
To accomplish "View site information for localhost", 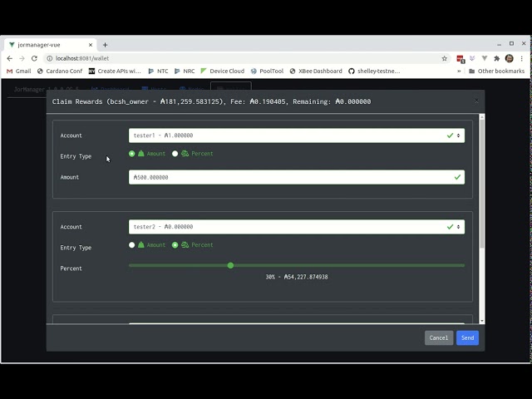I will click(50, 58).
